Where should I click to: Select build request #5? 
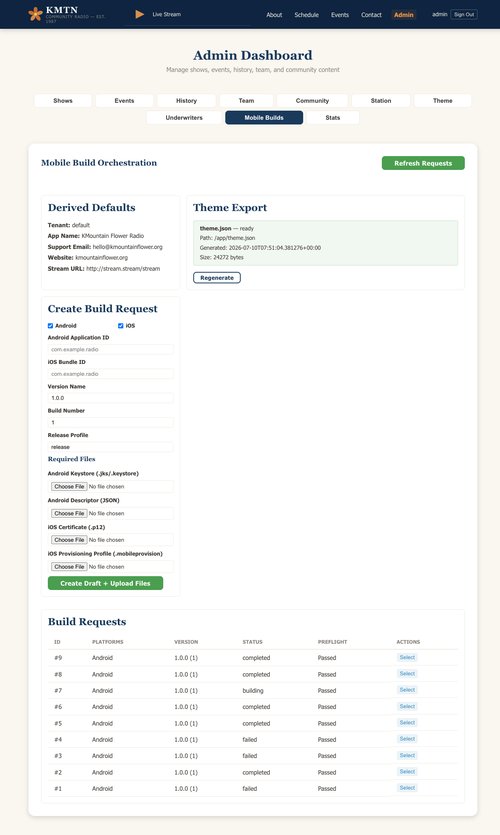(x=407, y=723)
